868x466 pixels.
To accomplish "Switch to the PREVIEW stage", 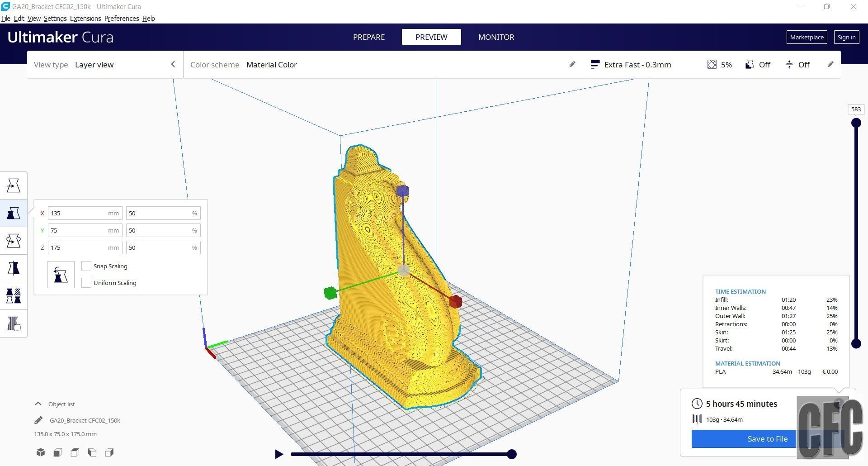I will pyautogui.click(x=431, y=37).
